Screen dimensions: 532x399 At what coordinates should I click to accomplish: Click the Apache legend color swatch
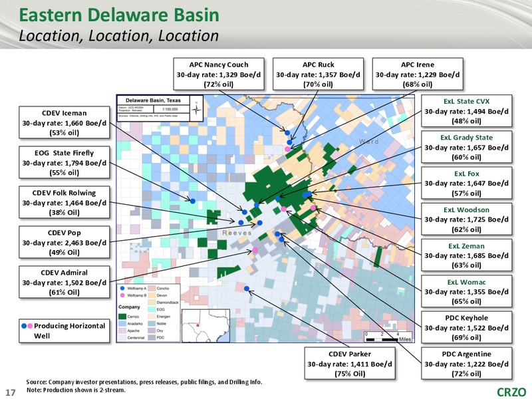pyautogui.click(x=122, y=331)
